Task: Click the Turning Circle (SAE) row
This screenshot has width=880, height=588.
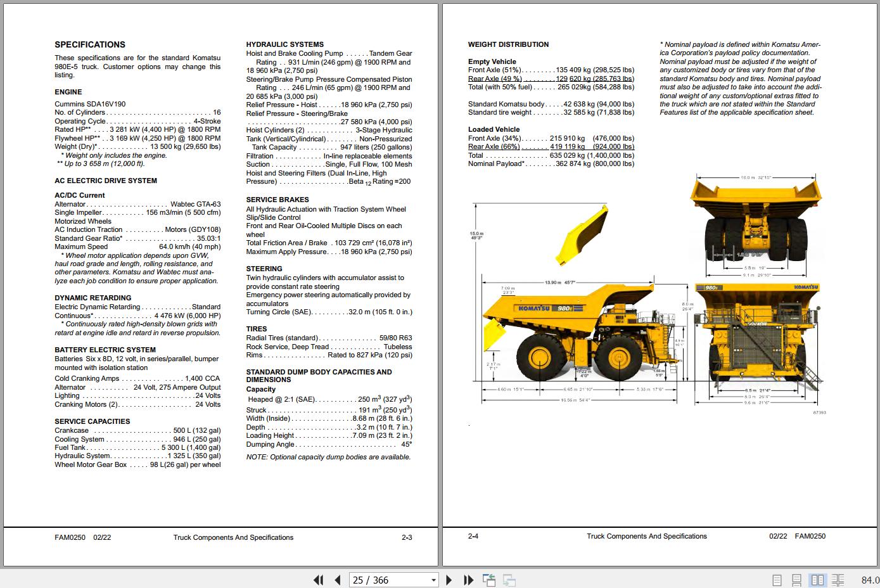Action: point(329,312)
